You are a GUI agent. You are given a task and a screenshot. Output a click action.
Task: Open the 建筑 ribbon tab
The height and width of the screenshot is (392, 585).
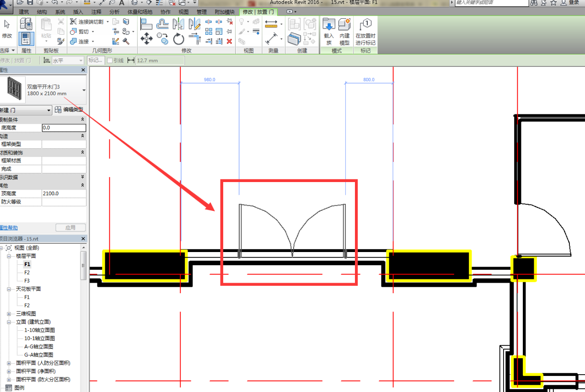pos(24,12)
